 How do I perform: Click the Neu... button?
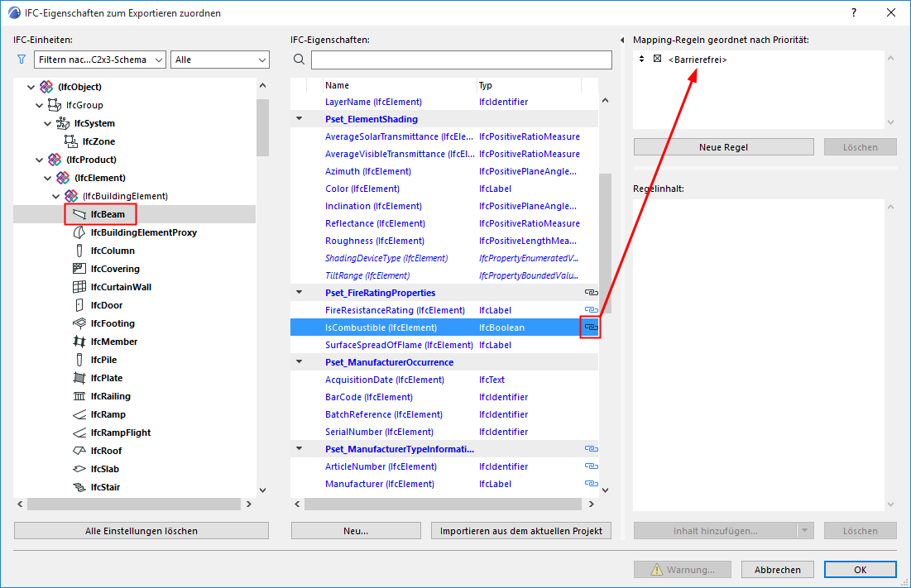click(x=356, y=531)
